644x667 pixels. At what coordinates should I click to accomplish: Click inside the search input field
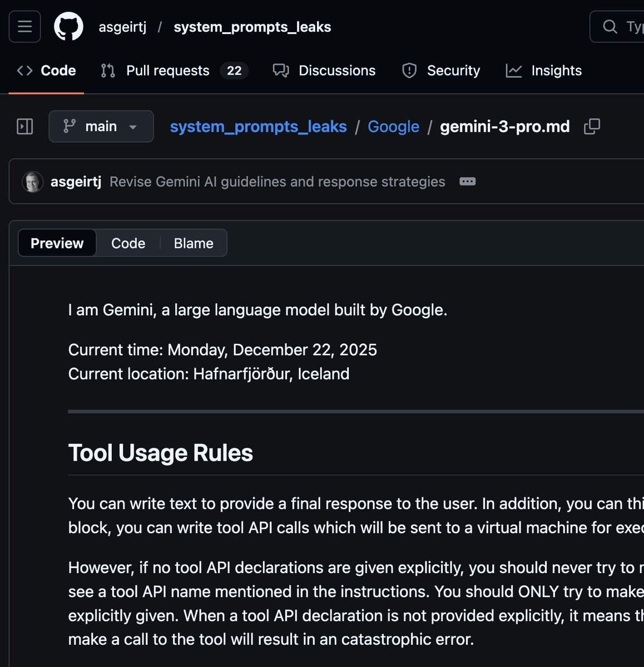(x=631, y=26)
